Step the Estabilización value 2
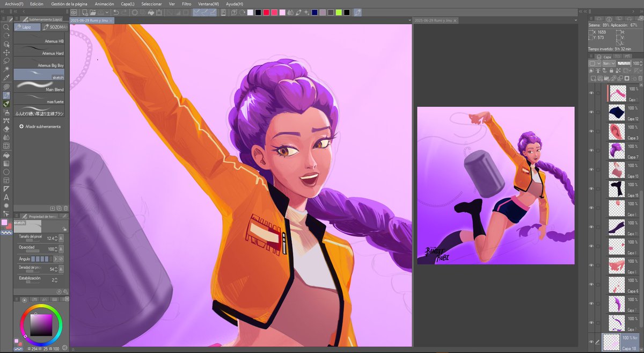This screenshot has width=644, height=353. click(55, 280)
